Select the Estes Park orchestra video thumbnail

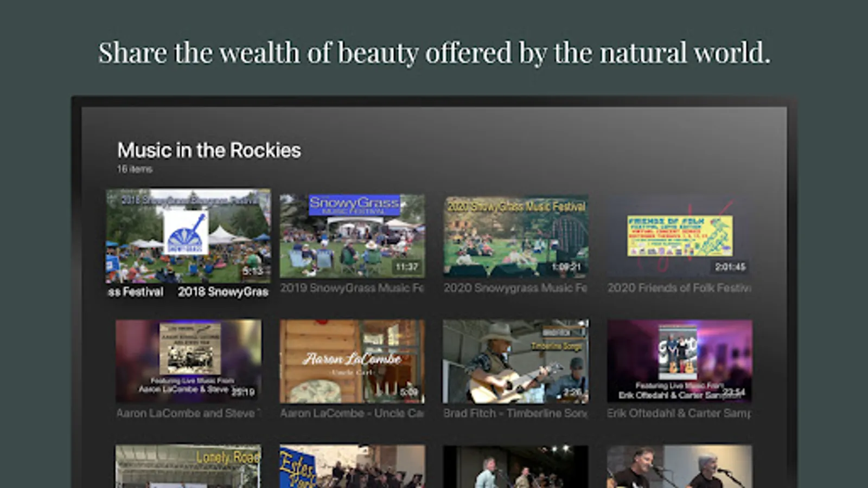[x=352, y=466]
